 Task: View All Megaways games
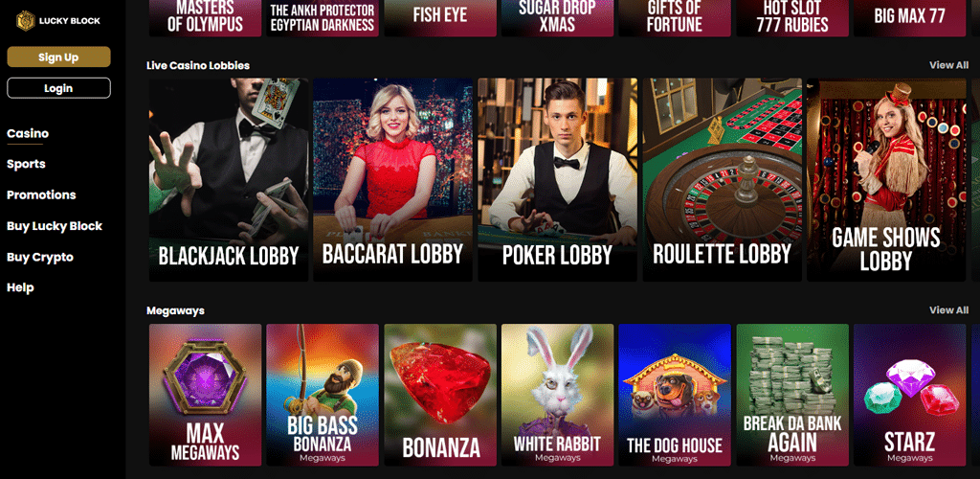948,310
